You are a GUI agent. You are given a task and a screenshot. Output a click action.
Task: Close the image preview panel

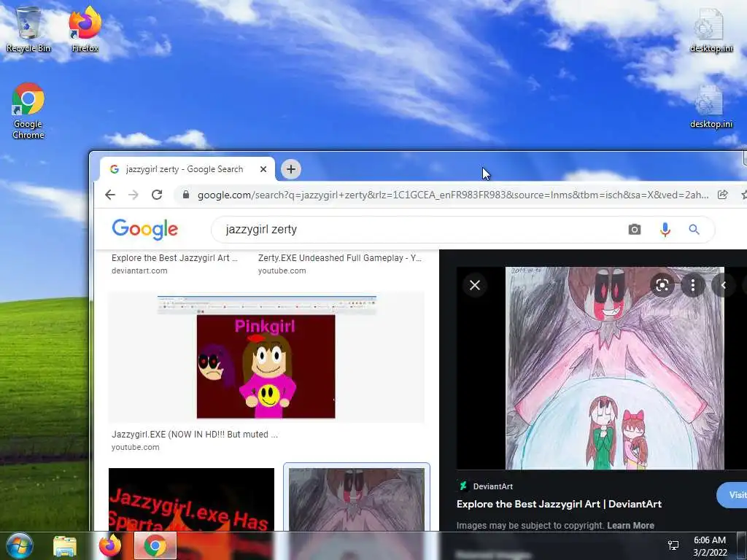[x=474, y=285]
